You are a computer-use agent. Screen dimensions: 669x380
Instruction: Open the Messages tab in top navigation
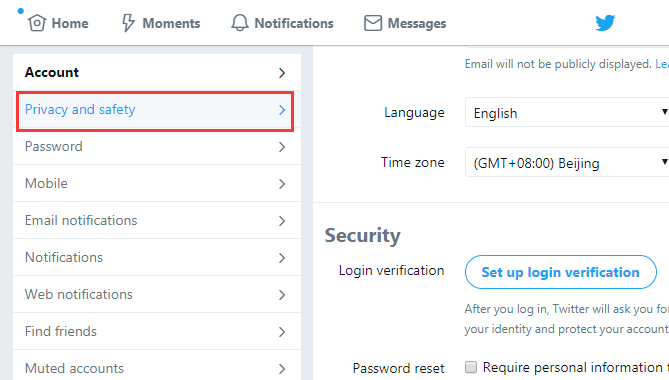(405, 23)
